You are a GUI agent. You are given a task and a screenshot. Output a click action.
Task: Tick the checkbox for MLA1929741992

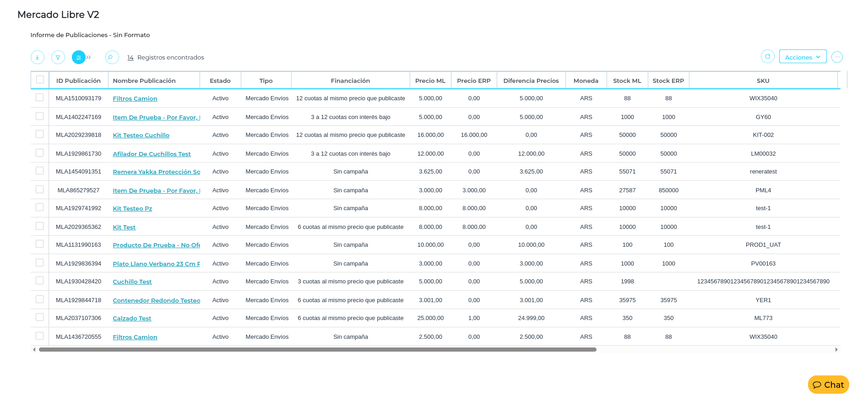pos(40,207)
